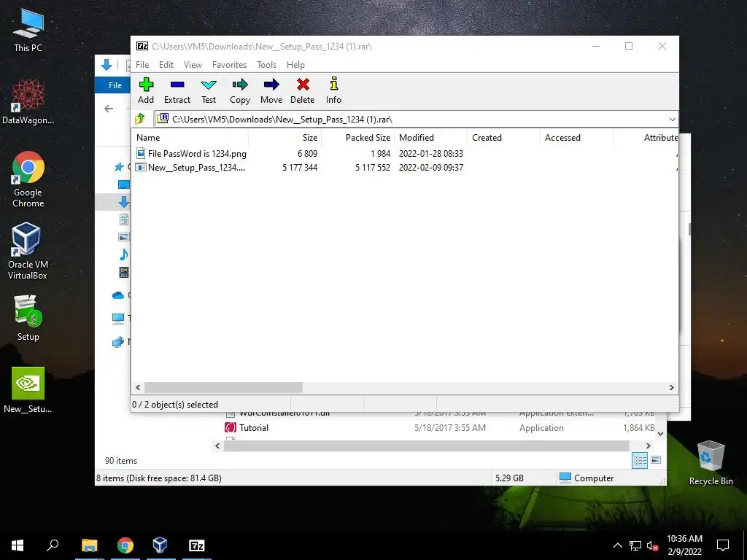The height and width of the screenshot is (560, 747).
Task: Click the Extract toolbar icon
Action: pyautogui.click(x=177, y=90)
